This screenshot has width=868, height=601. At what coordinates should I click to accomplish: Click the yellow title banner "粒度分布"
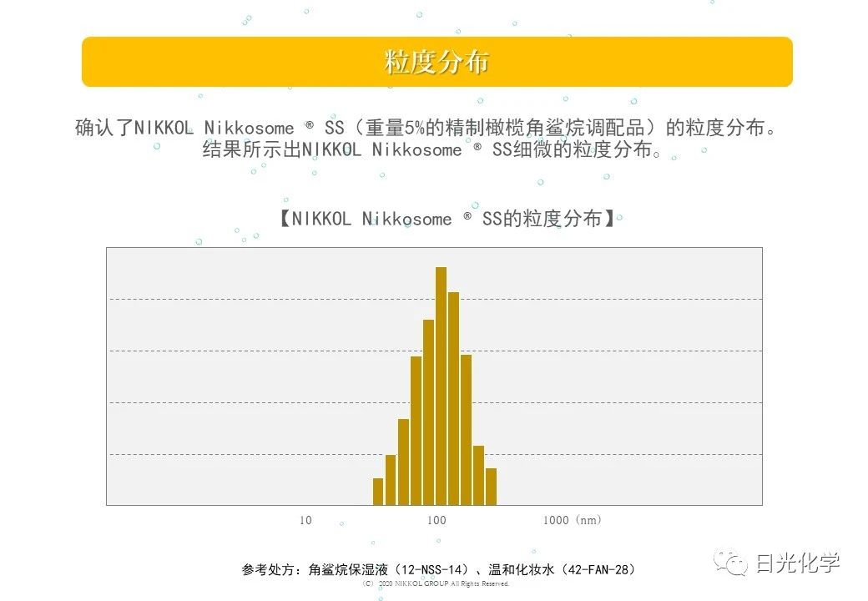click(x=437, y=62)
